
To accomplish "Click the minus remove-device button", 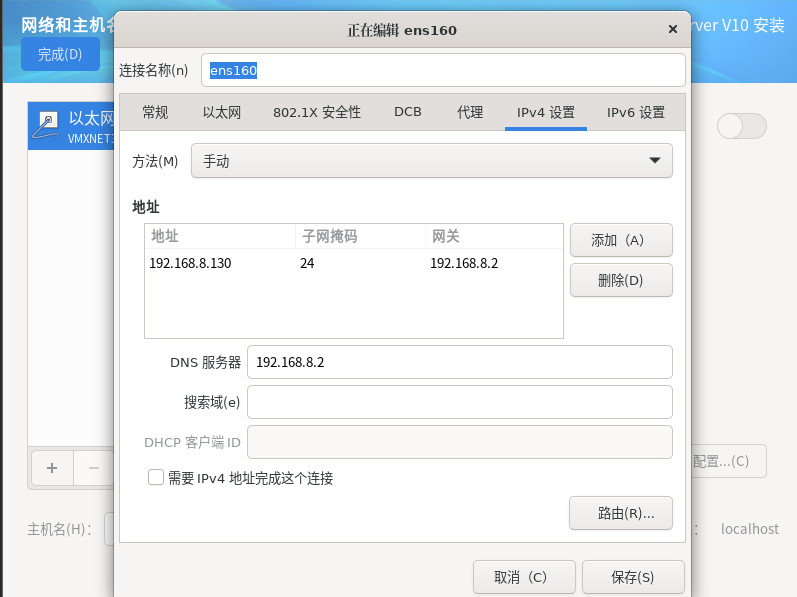I will pyautogui.click(x=94, y=467).
